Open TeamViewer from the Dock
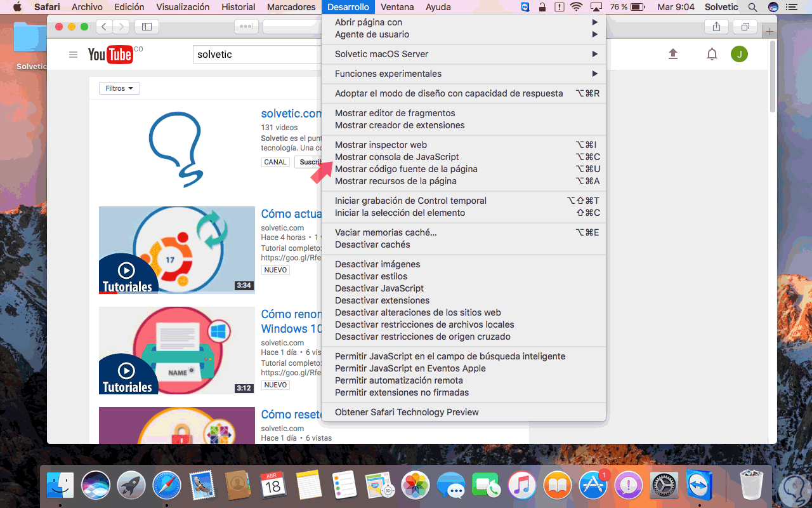 point(700,486)
